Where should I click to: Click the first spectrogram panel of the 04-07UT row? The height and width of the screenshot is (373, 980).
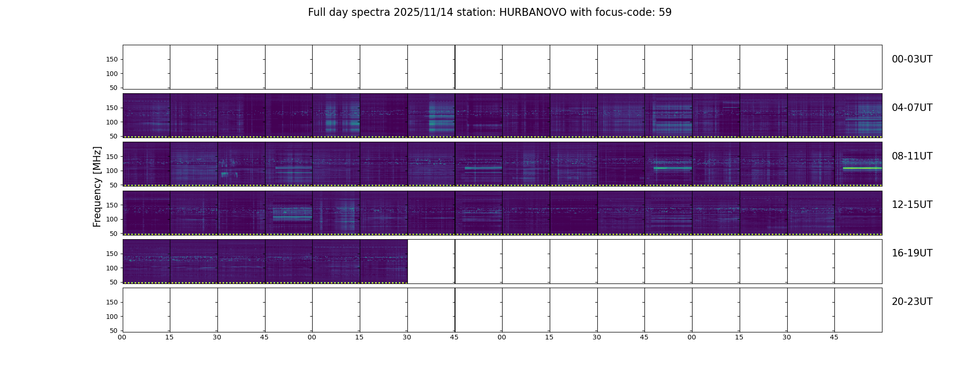click(x=146, y=116)
